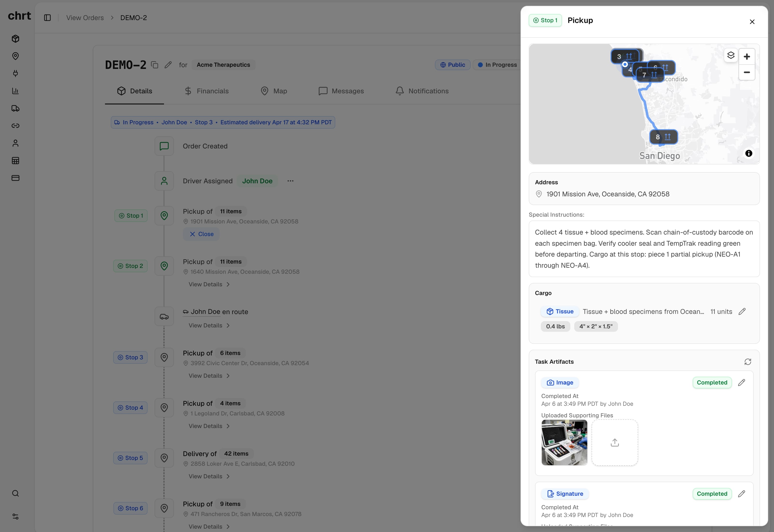Open the map layers selector

coord(731,55)
